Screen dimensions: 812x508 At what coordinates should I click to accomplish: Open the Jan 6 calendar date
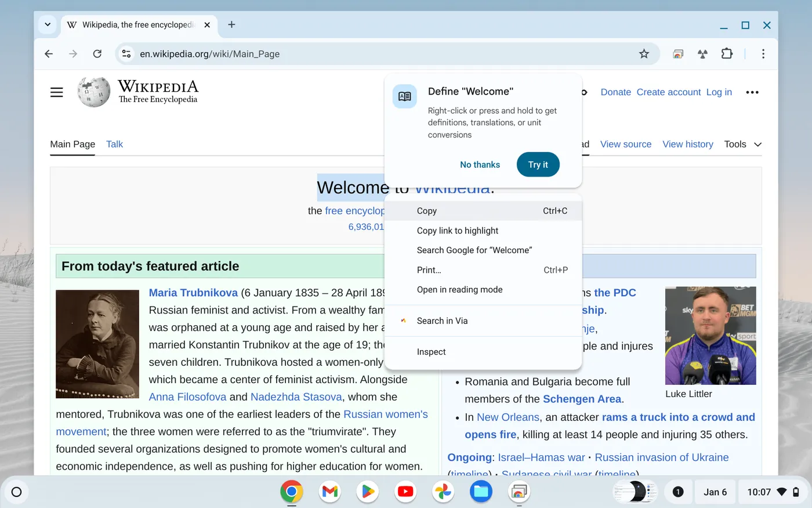[x=715, y=492]
